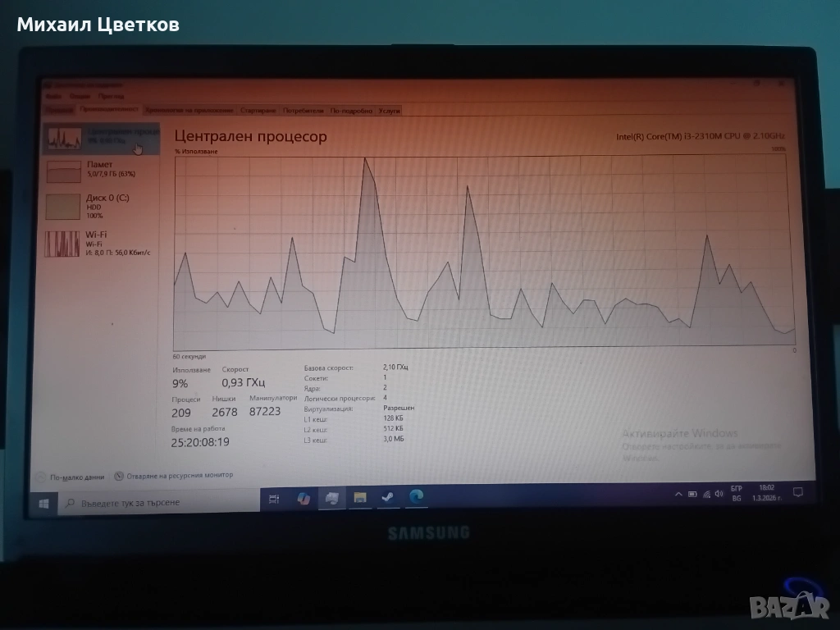Switch to Хронология на приложенията tab
Image resolution: width=840 pixels, height=630 pixels.
point(190,109)
